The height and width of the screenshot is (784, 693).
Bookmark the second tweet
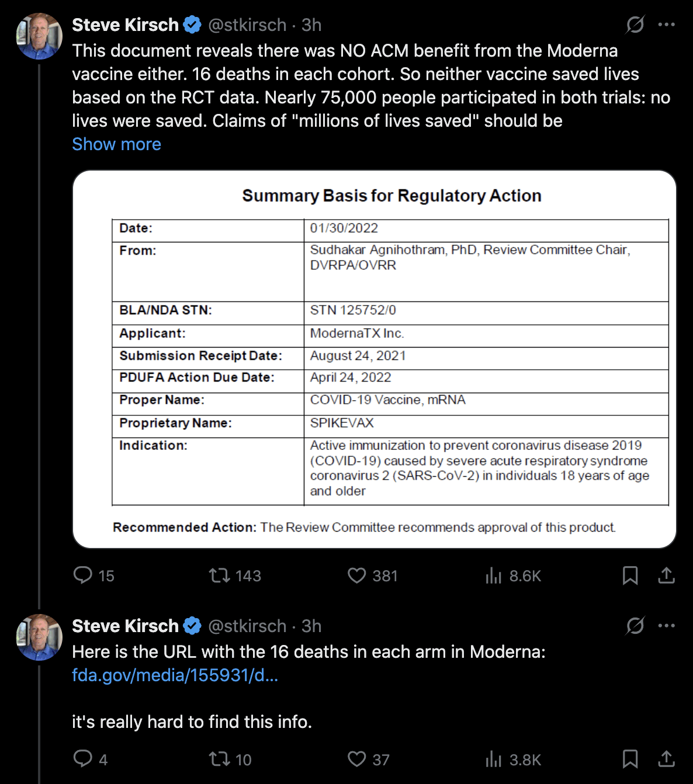630,759
